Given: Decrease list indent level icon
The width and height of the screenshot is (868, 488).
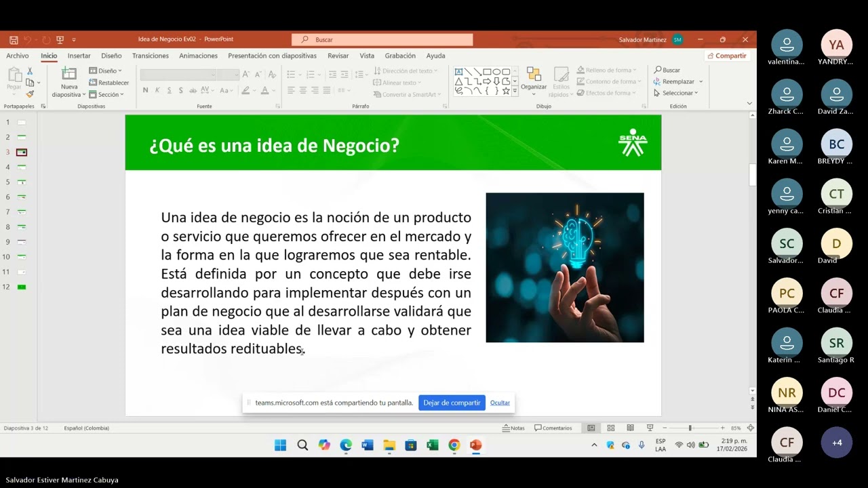Looking at the screenshot, I should [332, 75].
